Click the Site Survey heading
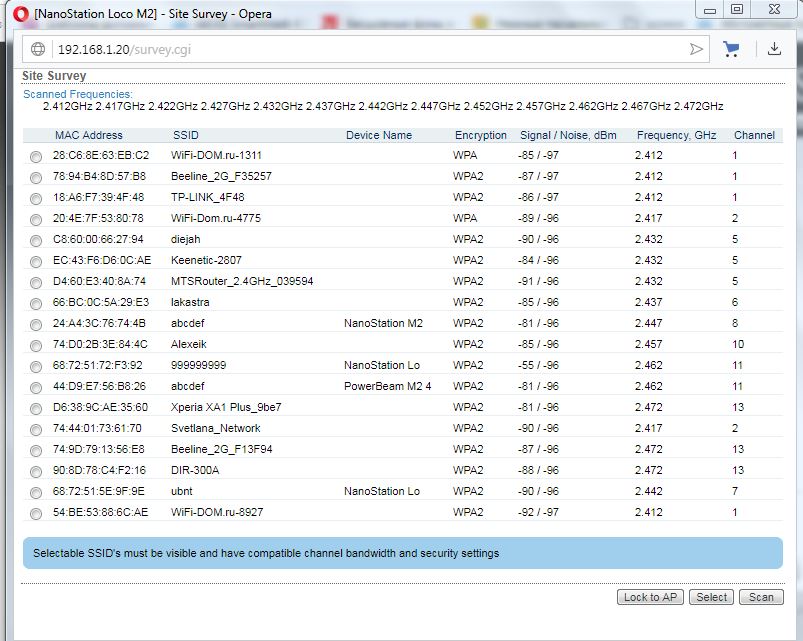This screenshot has width=803, height=641. [54, 76]
